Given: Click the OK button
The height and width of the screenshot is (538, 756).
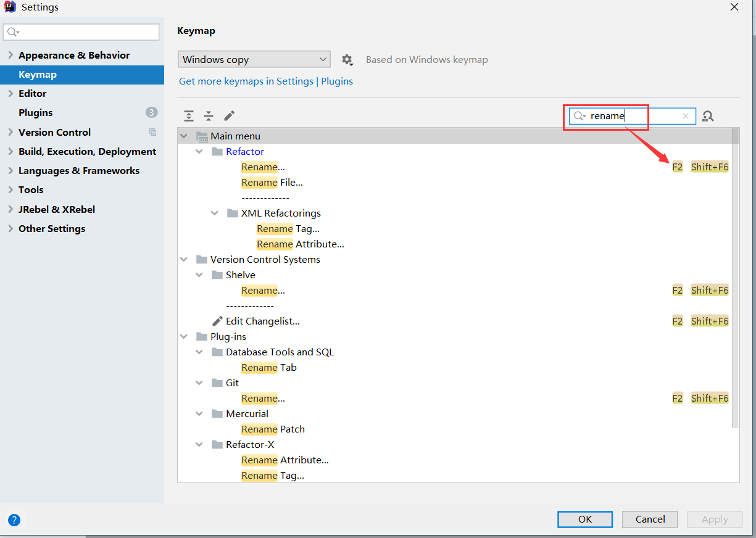Looking at the screenshot, I should [584, 519].
